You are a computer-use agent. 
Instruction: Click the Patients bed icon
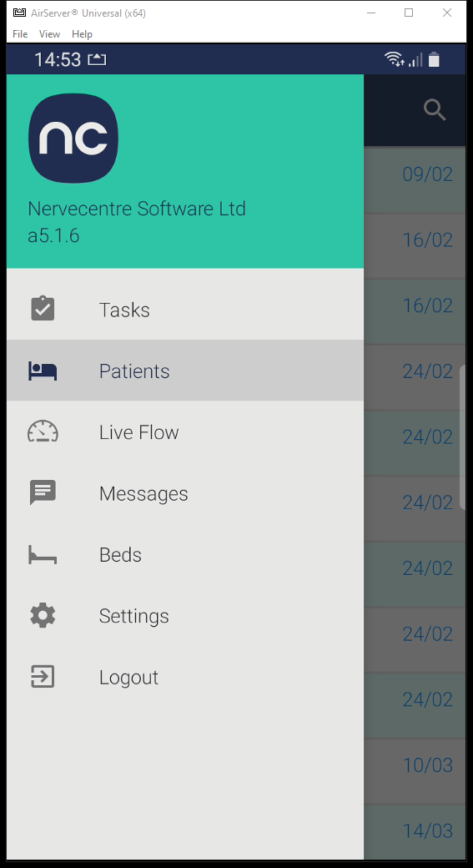[x=43, y=371]
